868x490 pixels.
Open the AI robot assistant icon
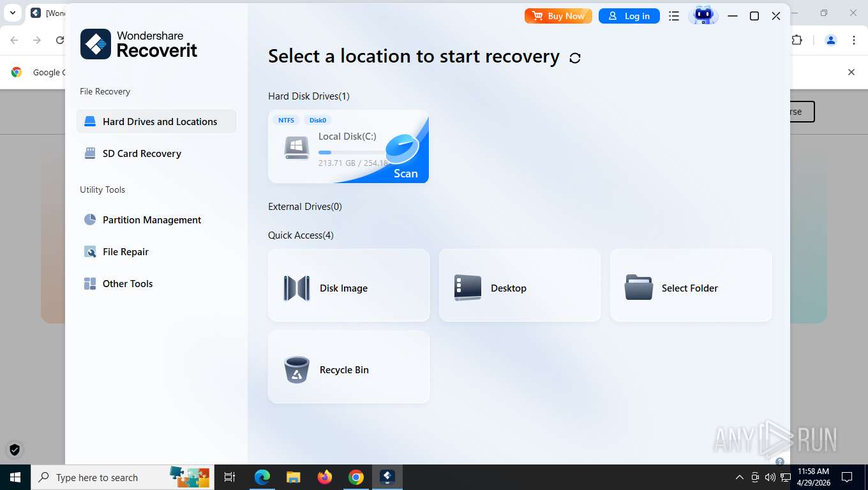coord(703,15)
